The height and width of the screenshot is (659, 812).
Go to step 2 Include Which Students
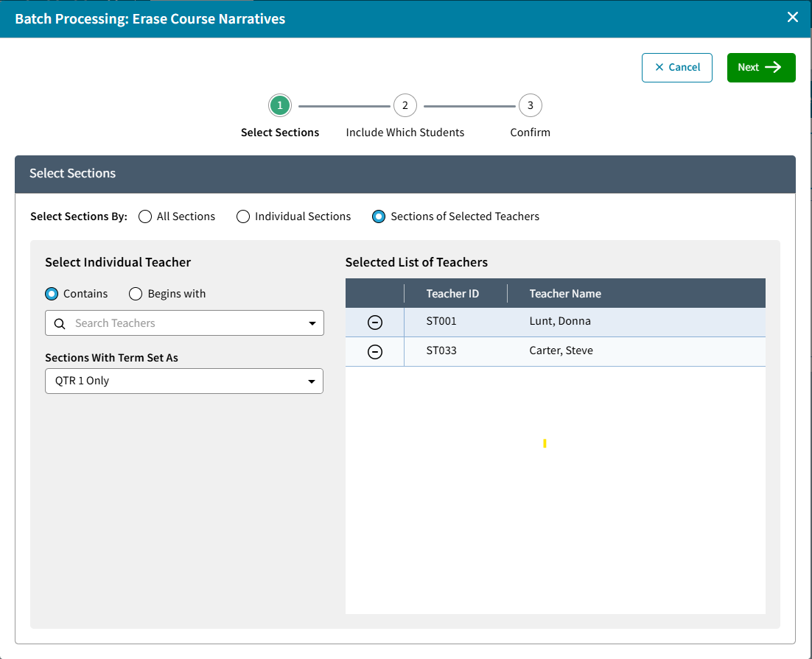405,105
